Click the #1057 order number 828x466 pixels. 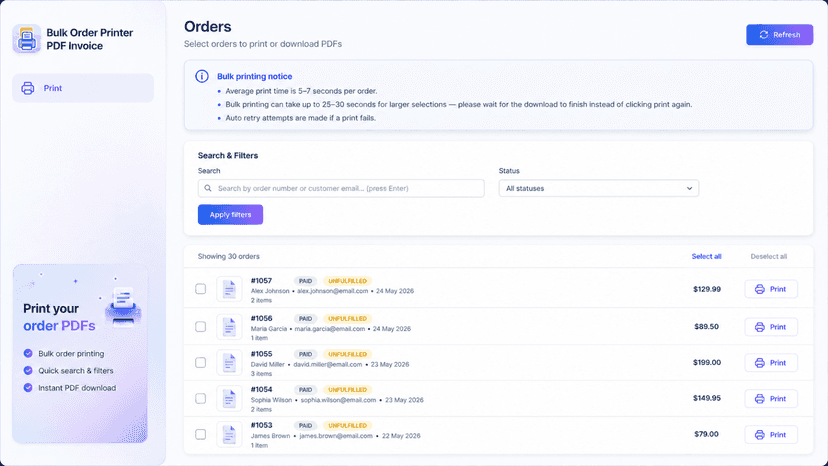click(261, 281)
